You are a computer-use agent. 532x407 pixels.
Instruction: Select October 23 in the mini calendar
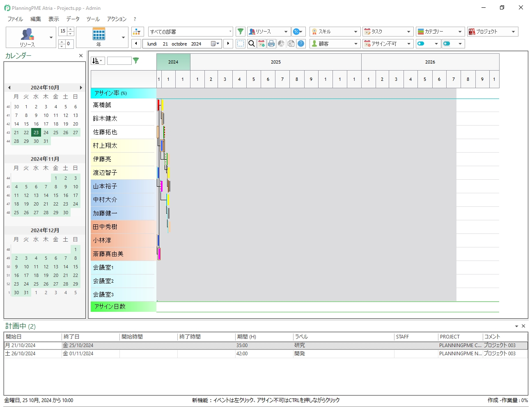coord(36,133)
